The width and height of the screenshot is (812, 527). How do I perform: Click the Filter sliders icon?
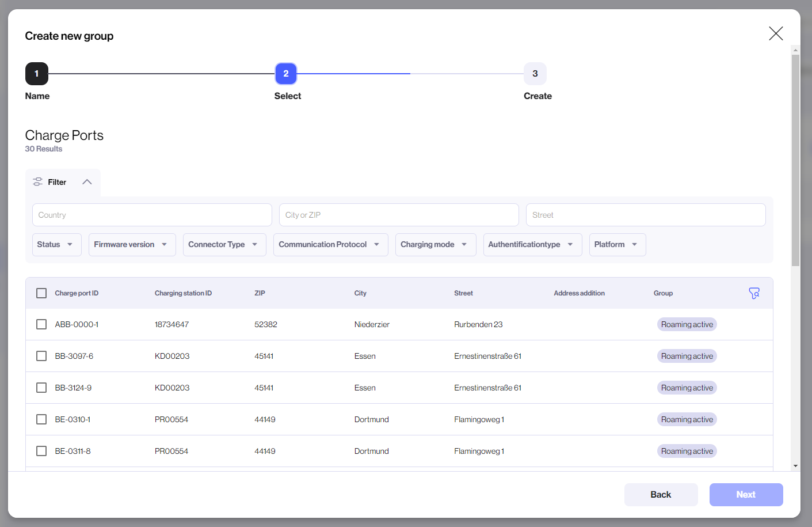(x=38, y=182)
